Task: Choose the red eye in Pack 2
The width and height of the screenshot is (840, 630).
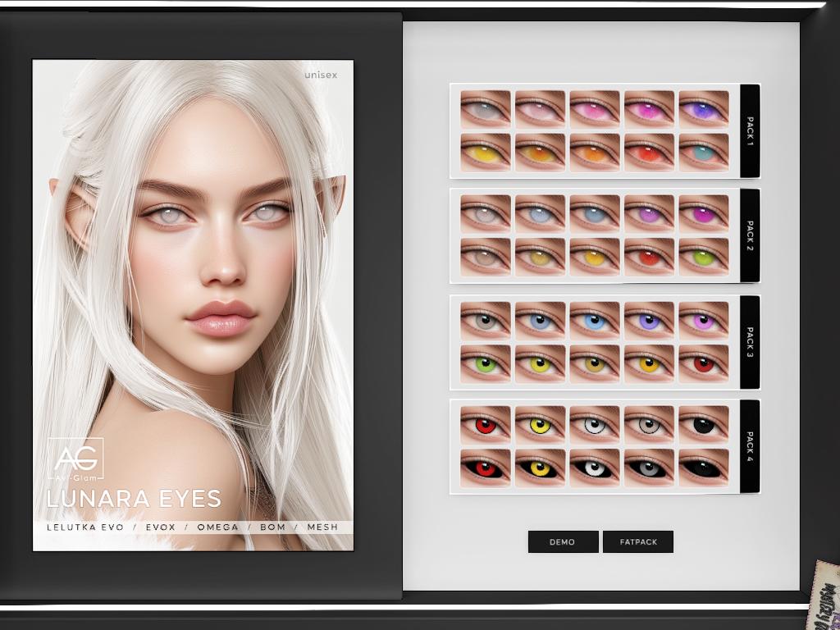Action: tap(649, 257)
